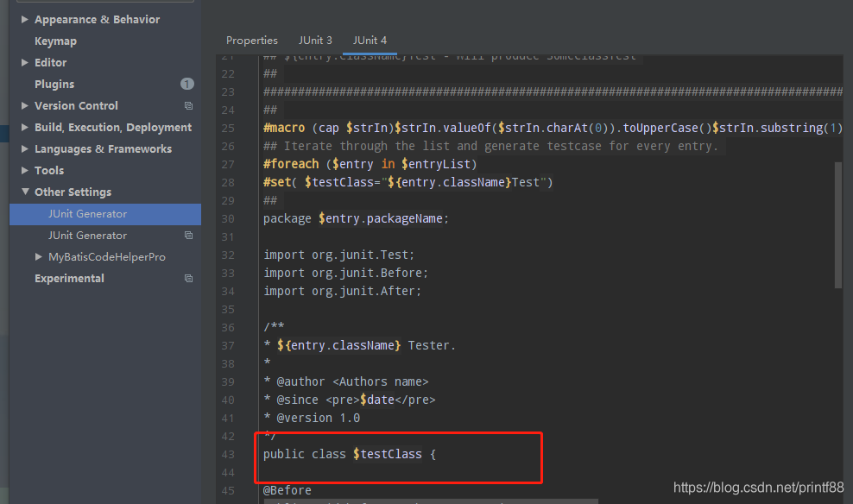Expand the Tools settings arrow

pos(25,171)
